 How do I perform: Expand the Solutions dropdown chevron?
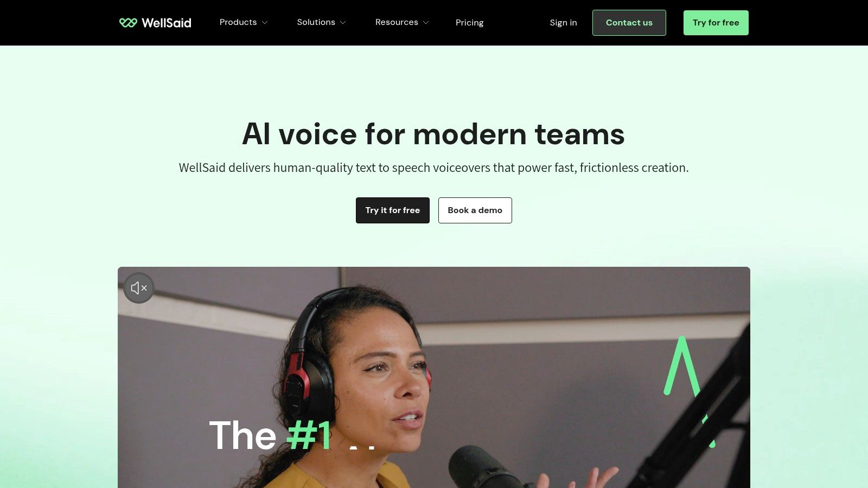point(343,23)
